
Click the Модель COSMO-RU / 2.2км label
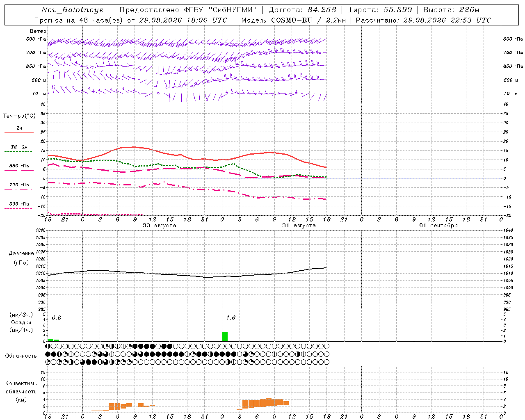[294, 20]
